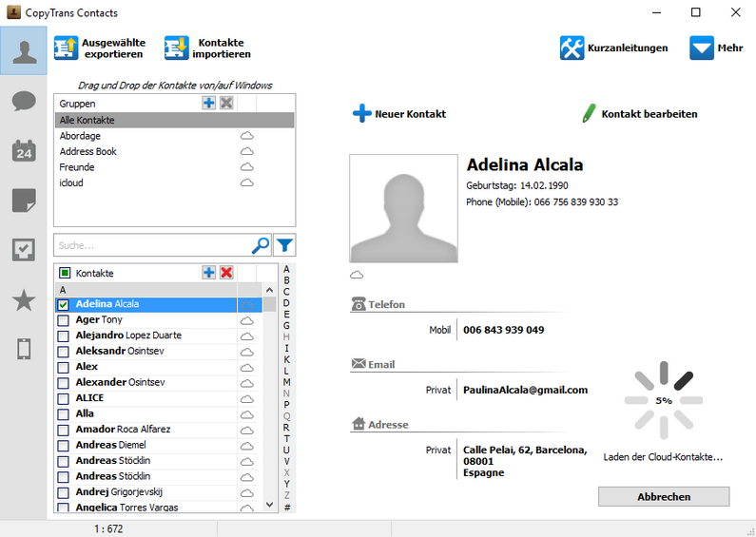Add contact with plus icon in Kontakte header
The image size is (756, 537).
209,273
